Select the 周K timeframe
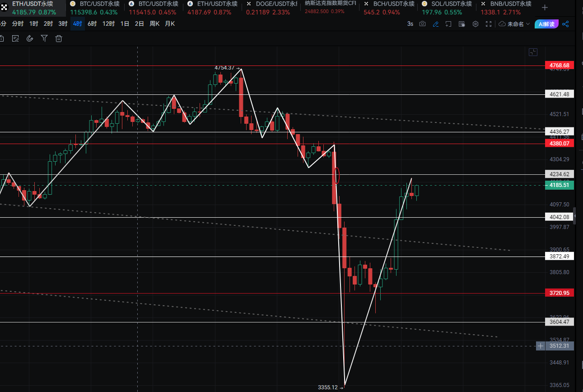 (x=154, y=24)
